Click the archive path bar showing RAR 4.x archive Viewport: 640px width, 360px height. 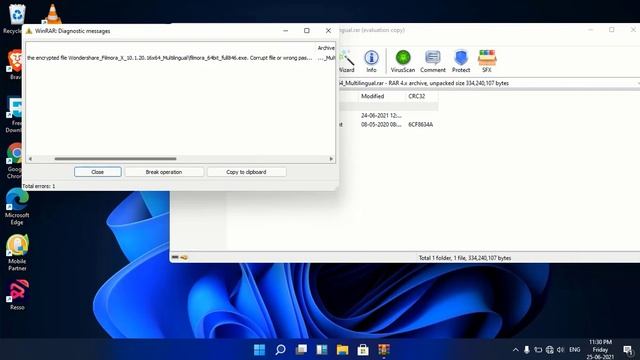tap(488, 83)
